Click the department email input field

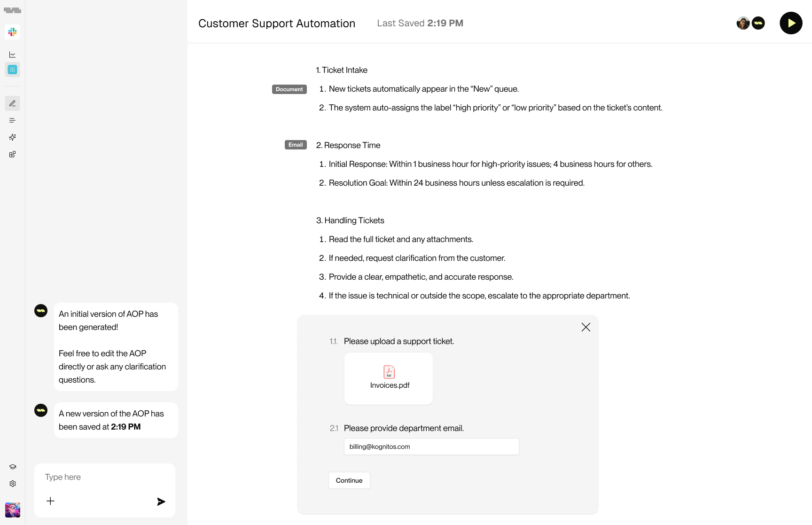point(431,447)
